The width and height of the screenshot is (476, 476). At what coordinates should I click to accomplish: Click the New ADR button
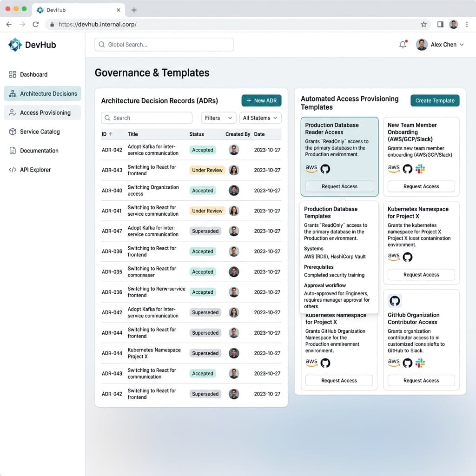[x=261, y=100]
